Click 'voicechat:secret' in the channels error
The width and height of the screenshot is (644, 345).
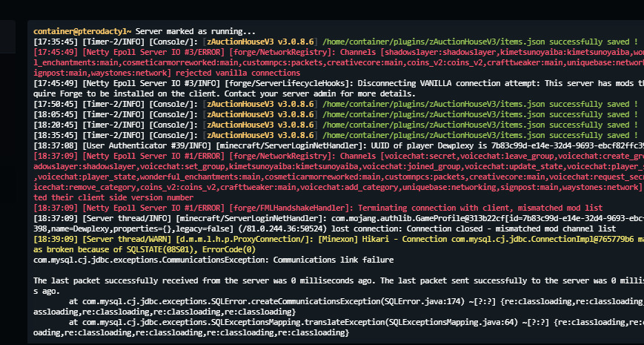click(419, 156)
